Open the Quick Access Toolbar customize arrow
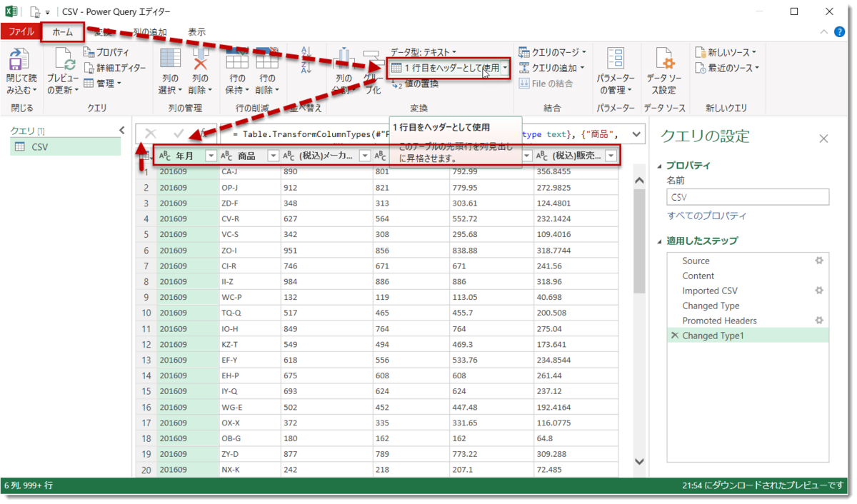The image size is (857, 504). [48, 13]
